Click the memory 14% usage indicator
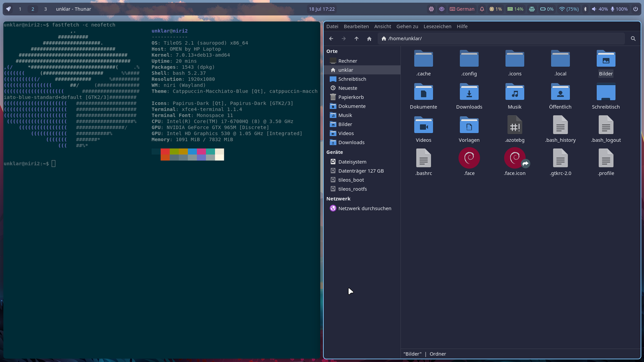Viewport: 644px width, 362px height. click(x=515, y=9)
